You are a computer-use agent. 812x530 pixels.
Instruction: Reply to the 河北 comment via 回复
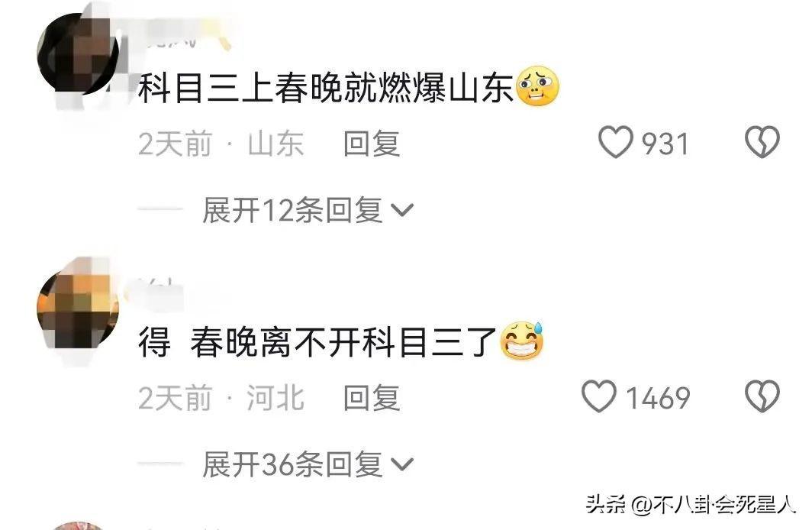[372, 398]
